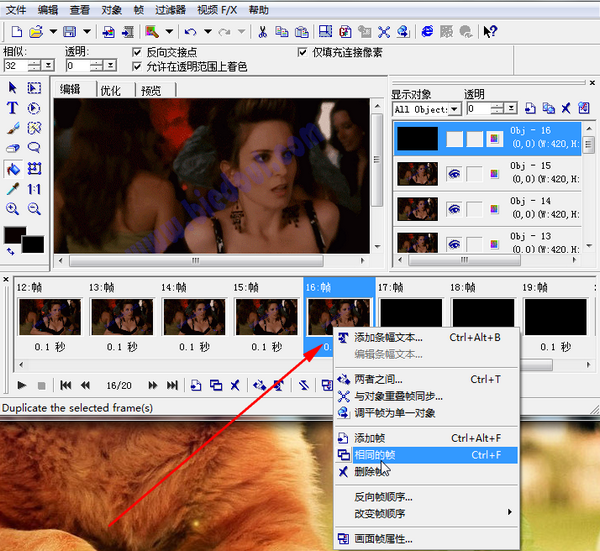
Task: Expand the Add Image dropdown arrow
Action: (x=170, y=32)
